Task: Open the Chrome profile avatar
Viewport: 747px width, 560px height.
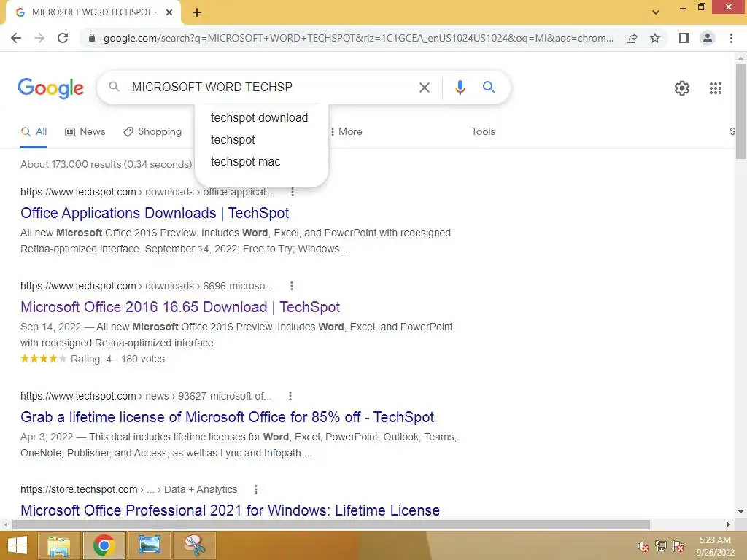Action: 708,38
